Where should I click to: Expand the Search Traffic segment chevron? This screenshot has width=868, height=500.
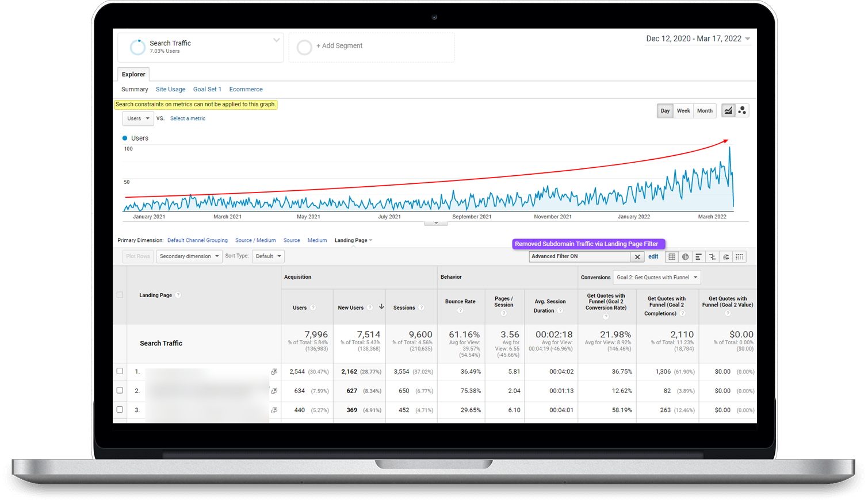(x=277, y=40)
